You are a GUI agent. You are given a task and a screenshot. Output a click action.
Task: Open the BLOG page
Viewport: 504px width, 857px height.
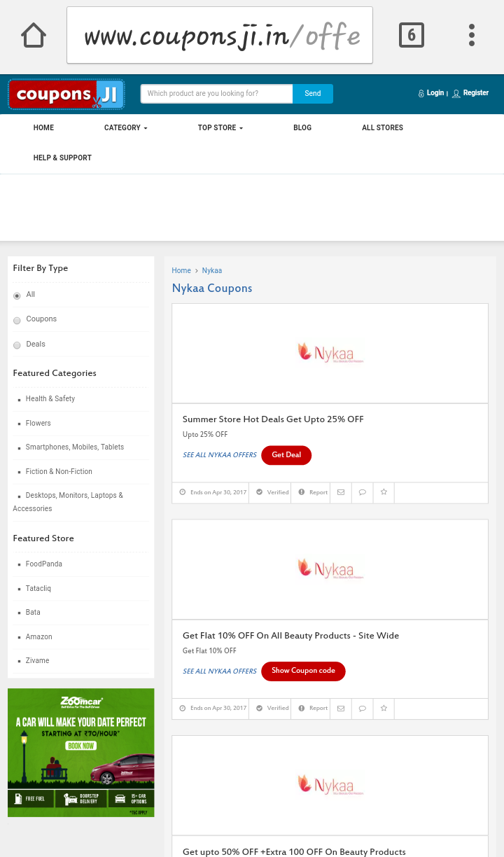(302, 128)
